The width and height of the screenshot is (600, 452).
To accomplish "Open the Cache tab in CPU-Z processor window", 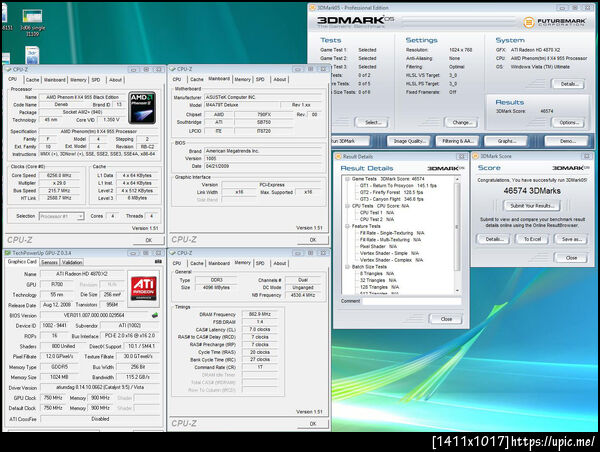I will [33, 80].
